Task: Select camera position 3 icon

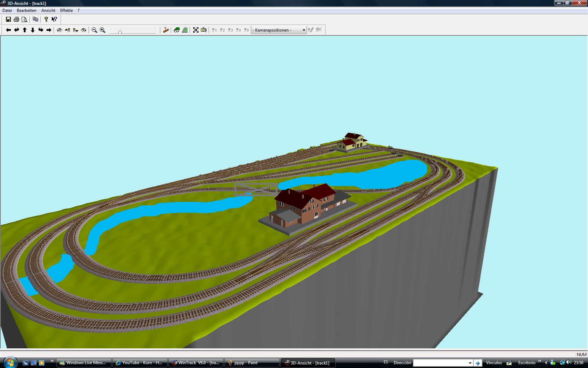Action: (230, 30)
